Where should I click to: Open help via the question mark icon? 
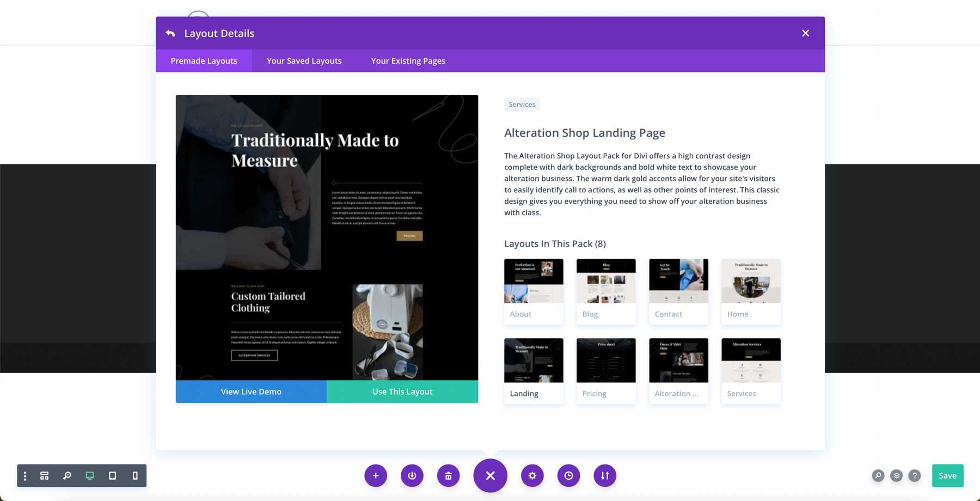915,475
